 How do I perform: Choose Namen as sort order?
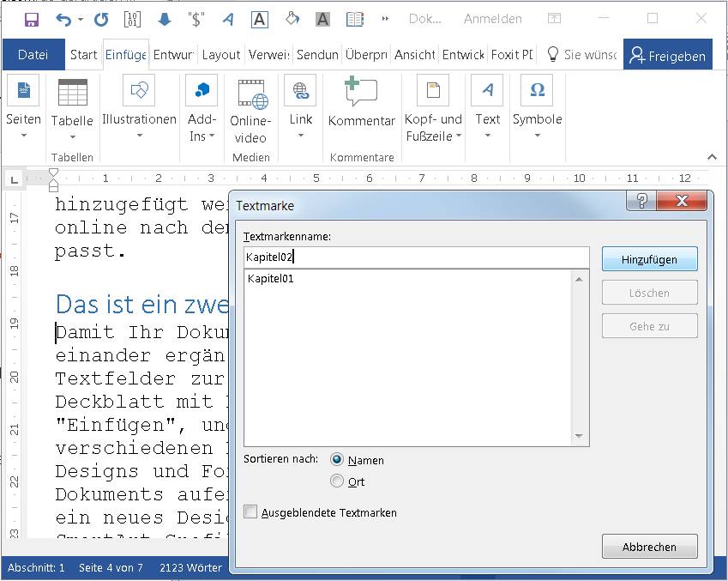coord(338,459)
